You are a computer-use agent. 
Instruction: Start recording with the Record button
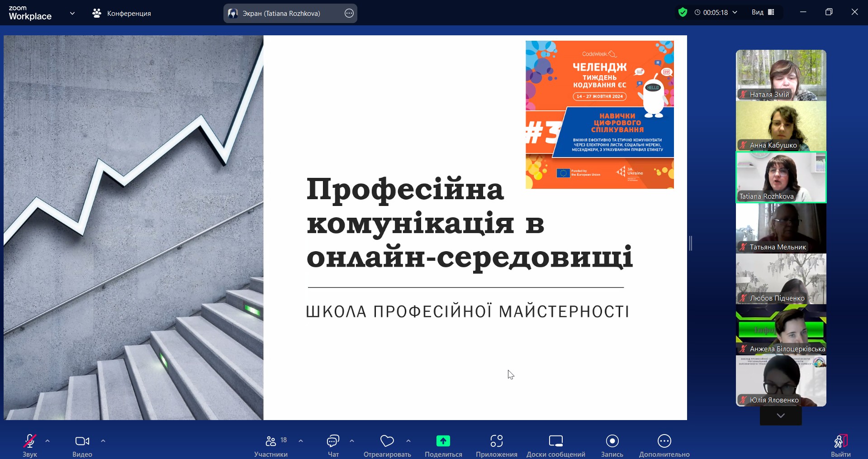(612, 441)
